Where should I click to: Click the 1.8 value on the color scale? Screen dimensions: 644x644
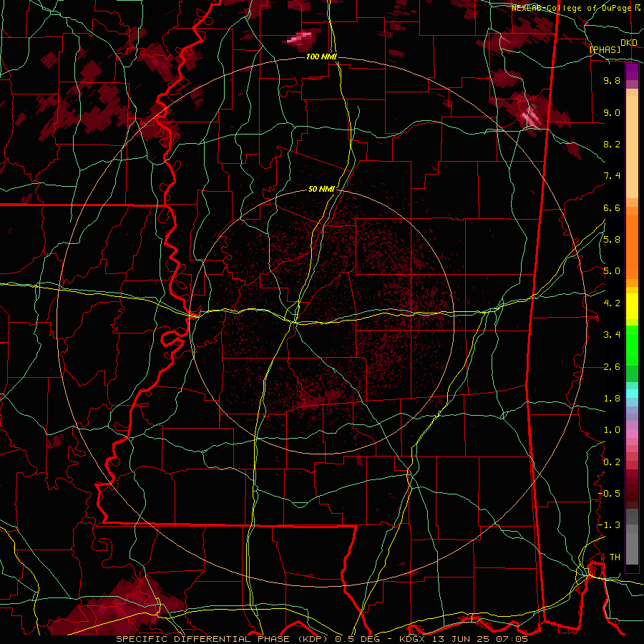pyautogui.click(x=612, y=399)
